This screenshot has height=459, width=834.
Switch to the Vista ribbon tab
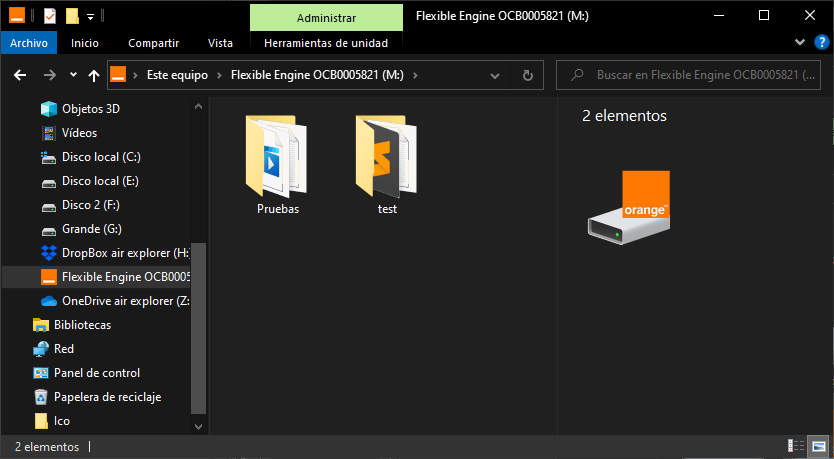click(x=220, y=43)
